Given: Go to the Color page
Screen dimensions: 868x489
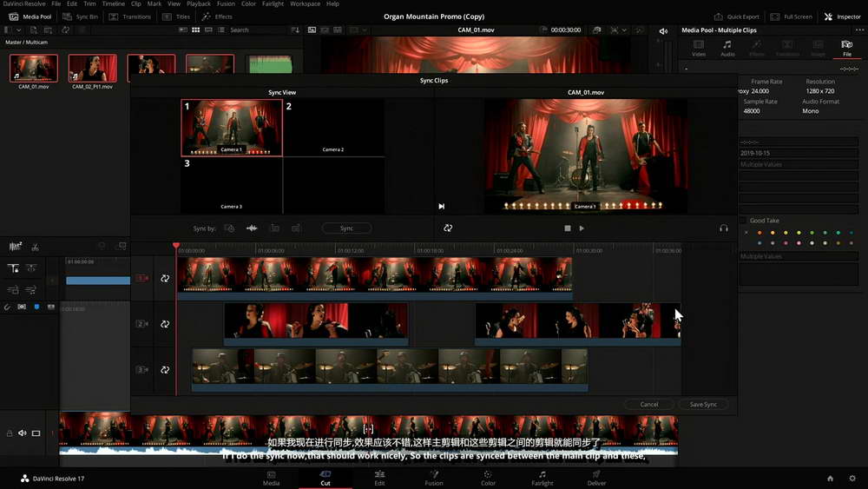Looking at the screenshot, I should pos(488,479).
